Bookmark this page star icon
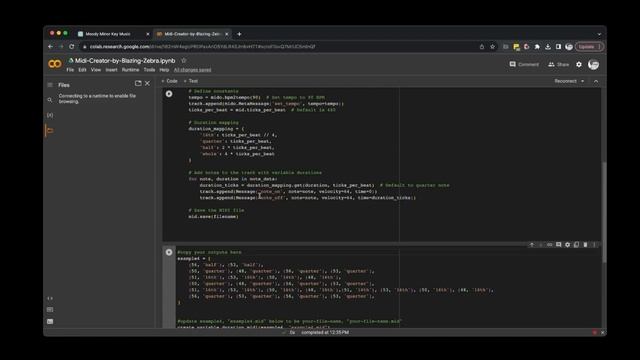This screenshot has height=360, width=640. pos(492,47)
